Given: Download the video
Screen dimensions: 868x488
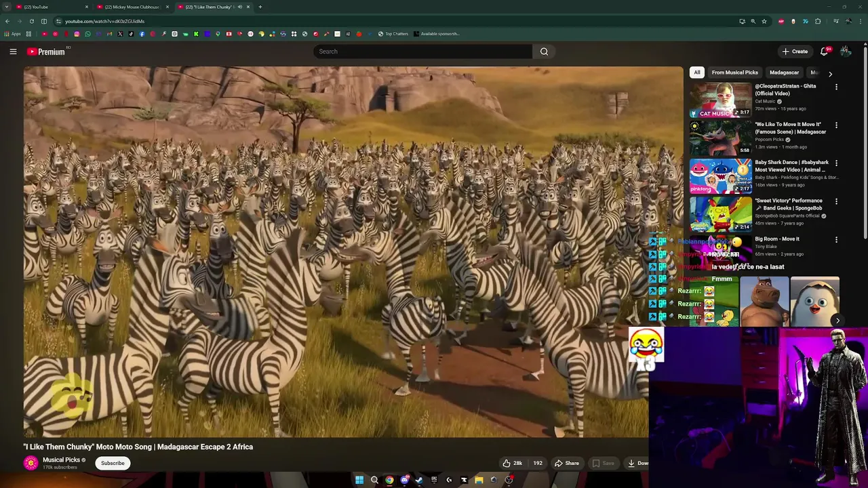Looking at the screenshot, I should coord(637,463).
